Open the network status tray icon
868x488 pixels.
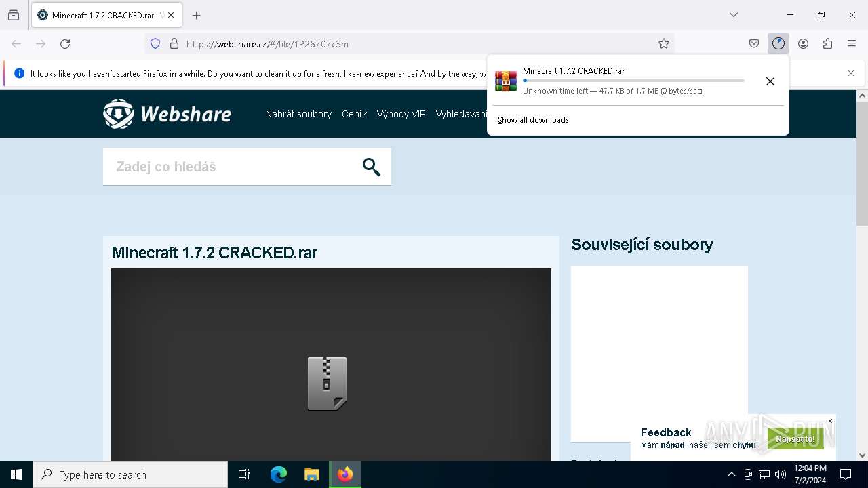tap(764, 474)
